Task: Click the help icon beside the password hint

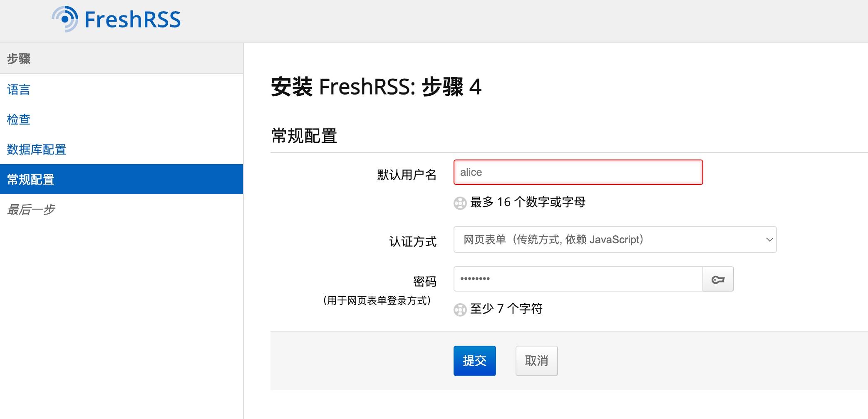Action: 459,310
